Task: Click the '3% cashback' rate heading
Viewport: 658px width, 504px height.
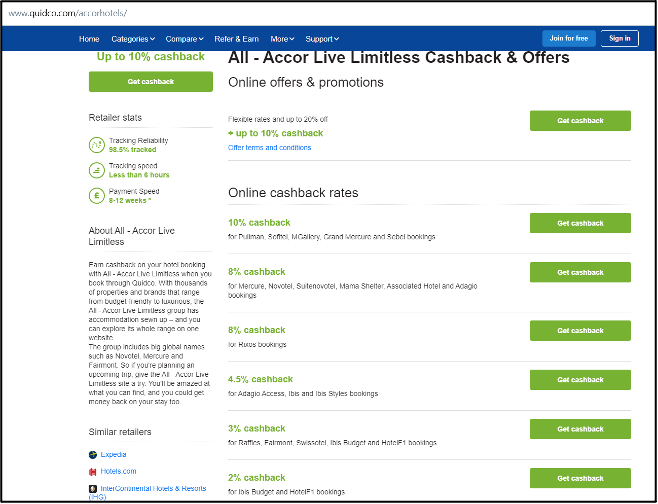Action: pyautogui.click(x=256, y=428)
